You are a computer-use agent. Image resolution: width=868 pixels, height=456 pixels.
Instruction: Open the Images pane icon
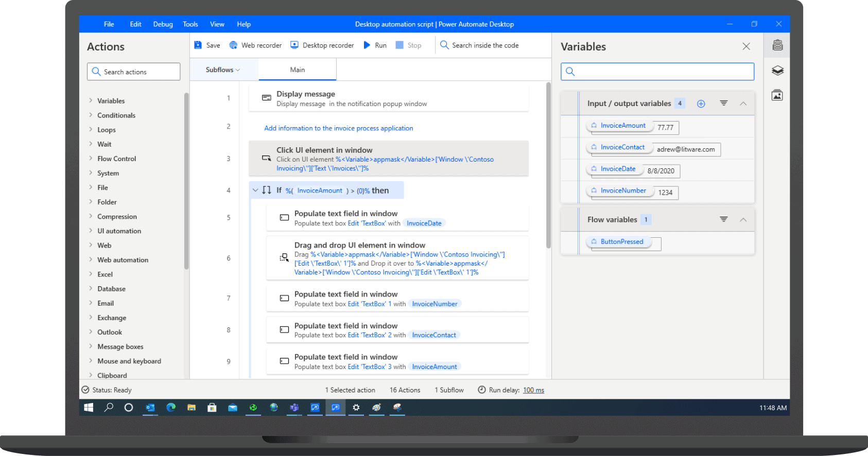pyautogui.click(x=777, y=95)
